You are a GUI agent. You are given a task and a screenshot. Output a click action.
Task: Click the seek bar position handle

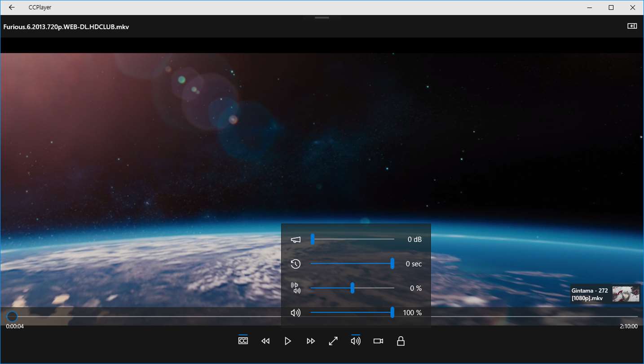click(12, 316)
